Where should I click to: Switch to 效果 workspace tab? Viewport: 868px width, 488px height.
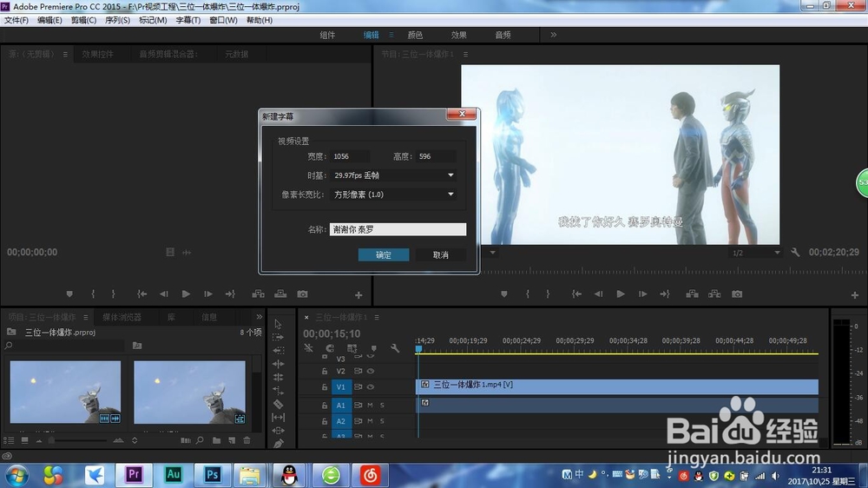tap(458, 35)
